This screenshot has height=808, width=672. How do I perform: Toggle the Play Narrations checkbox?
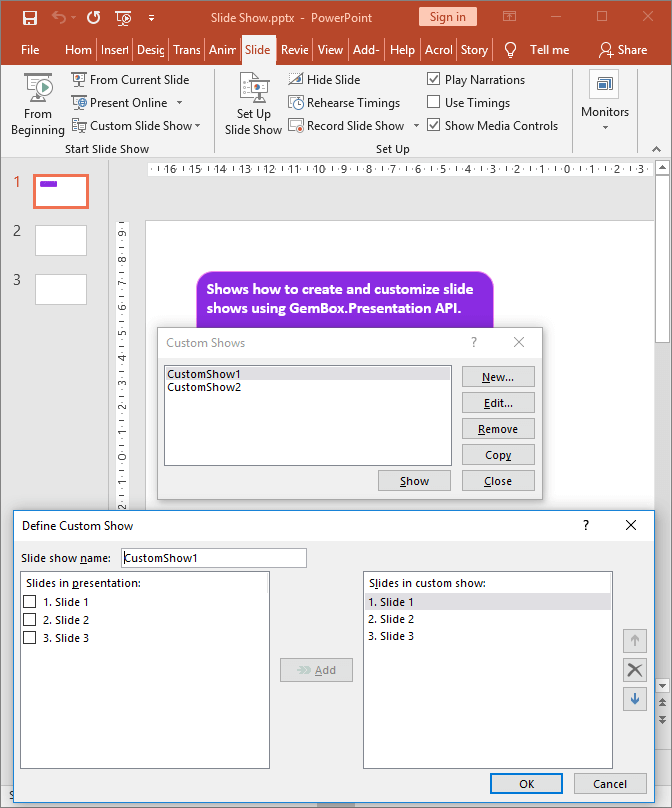[x=434, y=80]
